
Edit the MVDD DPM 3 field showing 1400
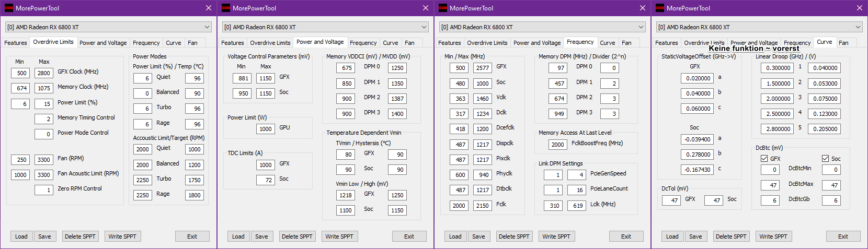click(x=397, y=114)
